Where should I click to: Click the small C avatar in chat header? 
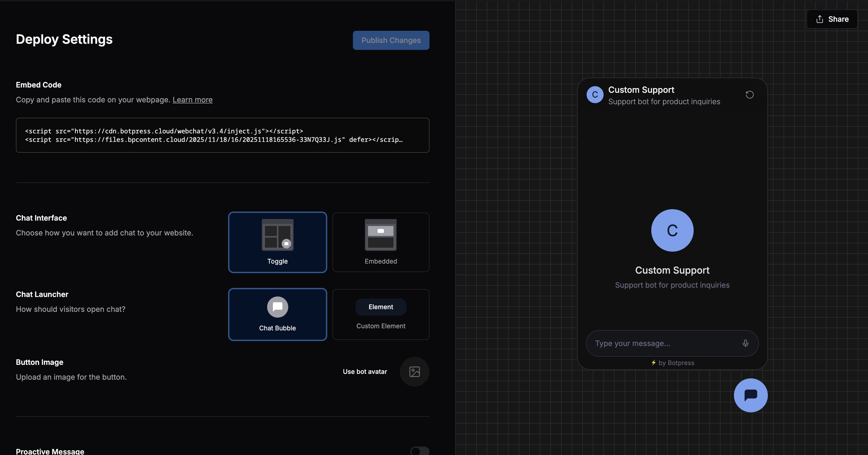click(x=595, y=95)
